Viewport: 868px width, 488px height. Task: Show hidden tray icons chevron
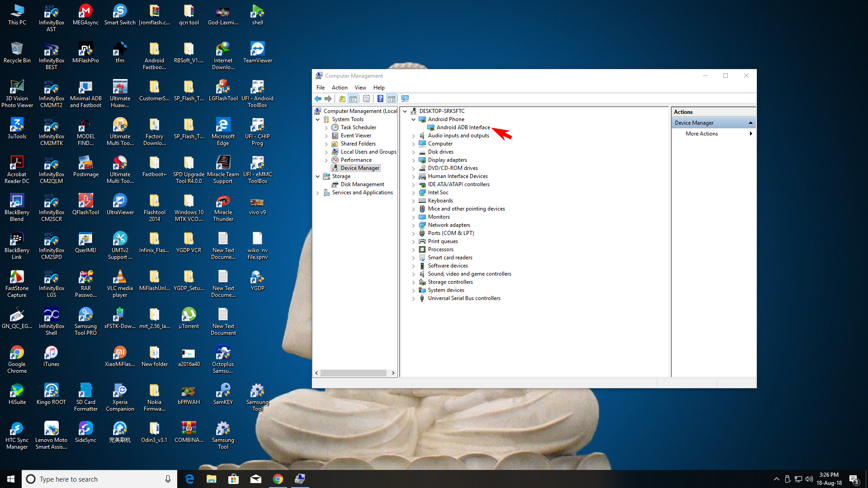776,479
